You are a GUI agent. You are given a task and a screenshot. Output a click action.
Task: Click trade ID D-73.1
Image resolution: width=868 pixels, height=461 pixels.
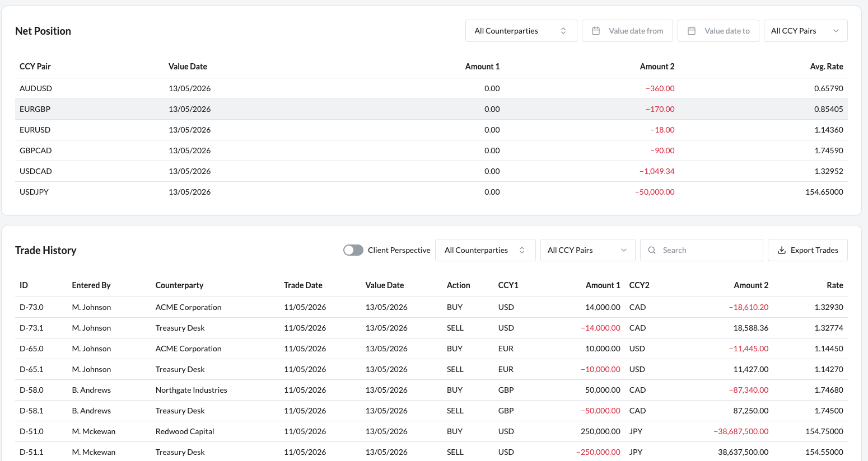31,328
